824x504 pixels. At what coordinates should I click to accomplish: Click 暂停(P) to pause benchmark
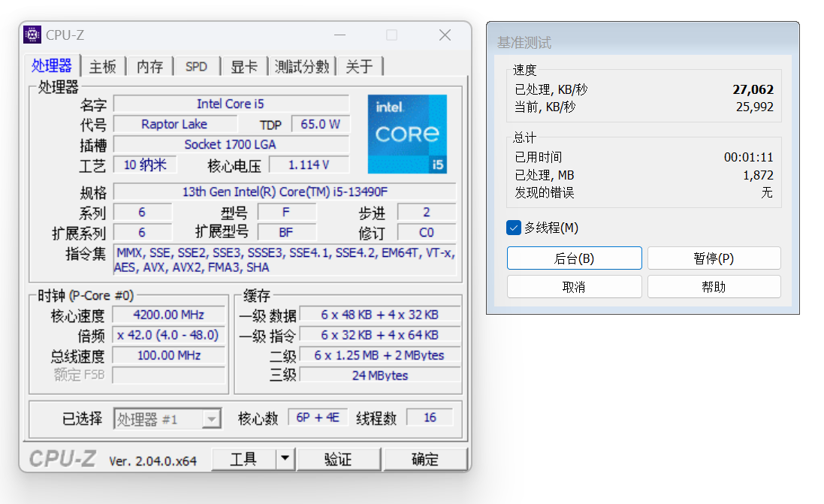click(x=714, y=258)
